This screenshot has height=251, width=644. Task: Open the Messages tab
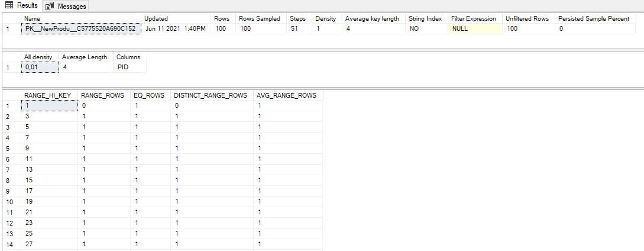click(72, 7)
